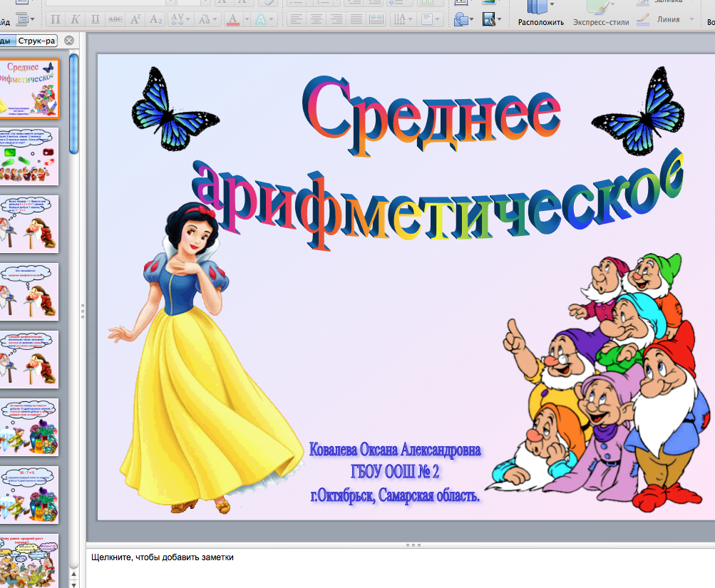The image size is (715, 588).
Task: Select the sixth slide thumbnail with treasure
Action: tap(29, 427)
